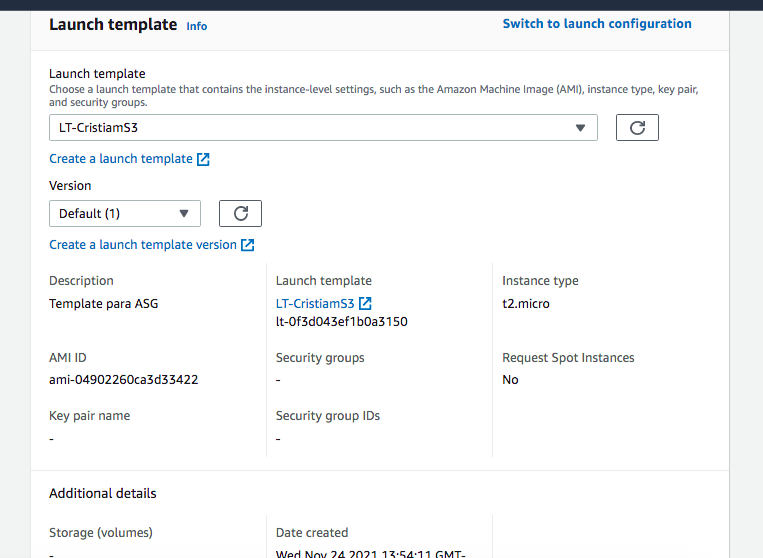Viewport: 763px width, 558px height.
Task: Click the description text Template para ASG
Action: coord(103,304)
